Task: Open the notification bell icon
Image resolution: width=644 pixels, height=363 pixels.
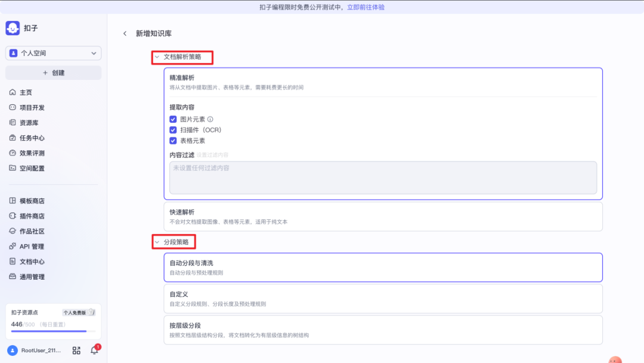Action: tap(94, 350)
